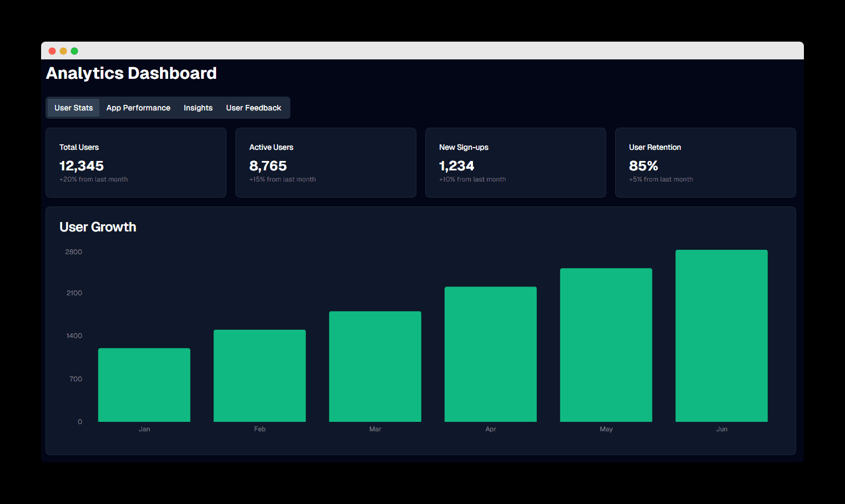
Task: Click the red close window button
Action: (52, 51)
